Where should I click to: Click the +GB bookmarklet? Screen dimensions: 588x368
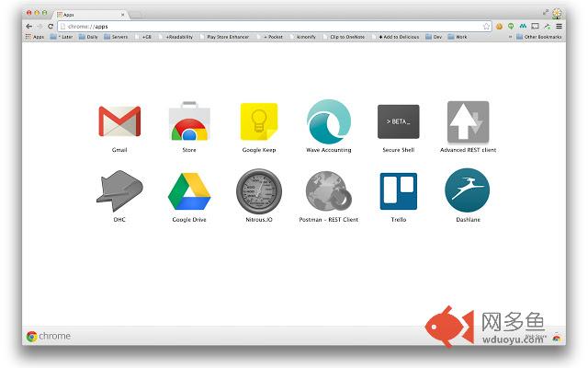click(x=143, y=37)
